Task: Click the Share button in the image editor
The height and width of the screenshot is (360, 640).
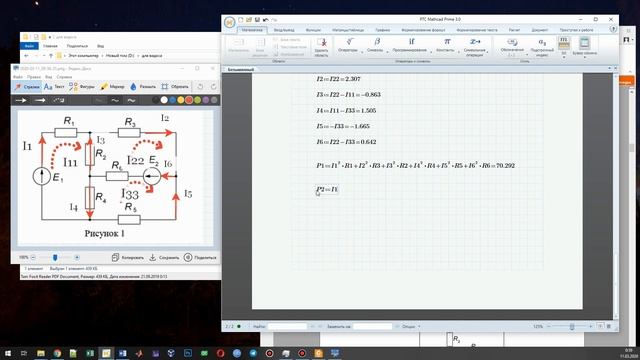Action: [x=200, y=258]
